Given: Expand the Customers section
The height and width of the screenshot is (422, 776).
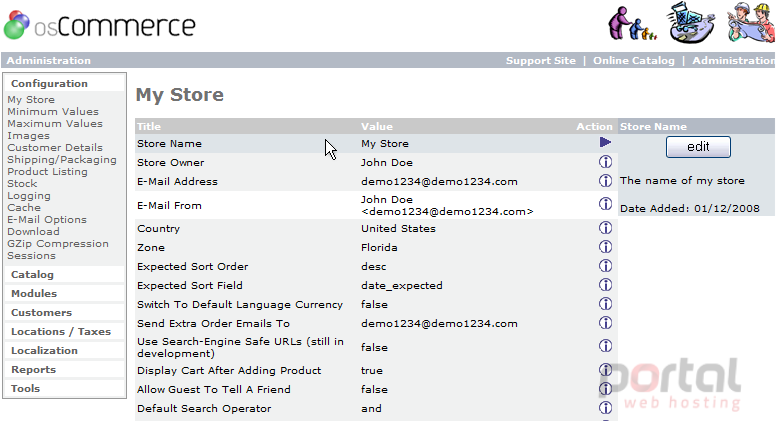Looking at the screenshot, I should pos(41,313).
